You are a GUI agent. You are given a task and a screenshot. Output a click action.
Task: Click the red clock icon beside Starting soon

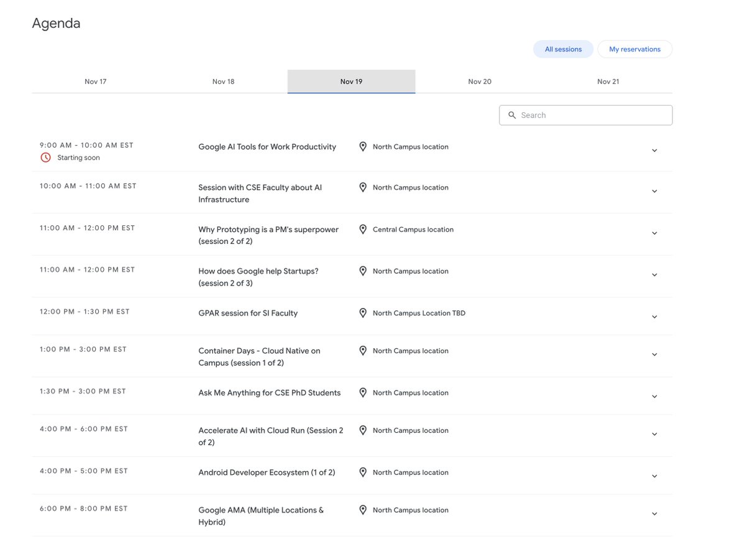pos(45,158)
